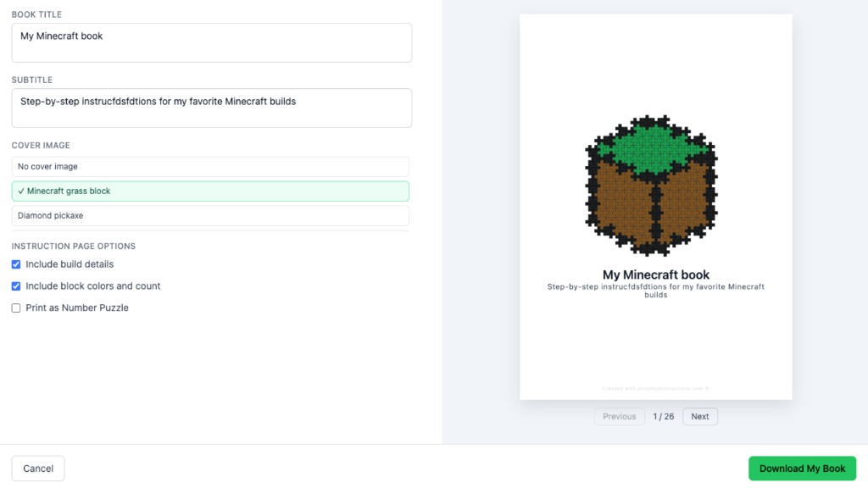Click the 'Instruction Page Options' heading
Screen dimensions: 868x488
74,247
